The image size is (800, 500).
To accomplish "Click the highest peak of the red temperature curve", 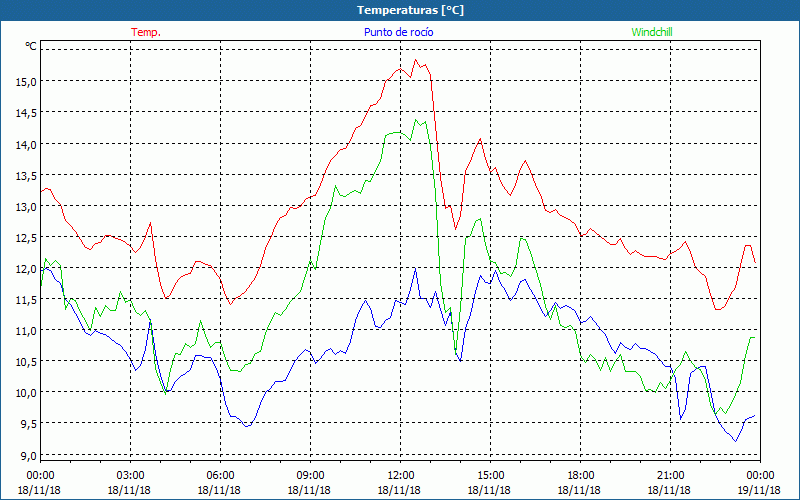I will click(x=416, y=60).
